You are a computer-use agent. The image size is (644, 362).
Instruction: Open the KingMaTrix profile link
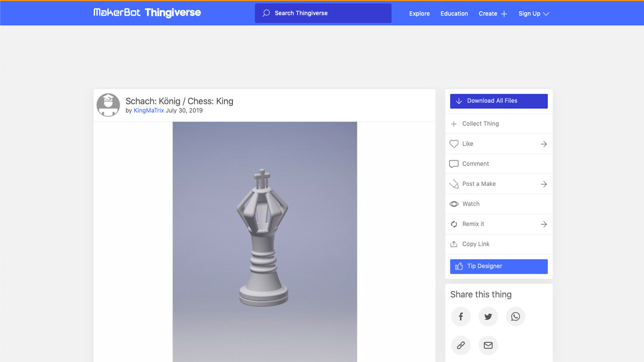(149, 111)
